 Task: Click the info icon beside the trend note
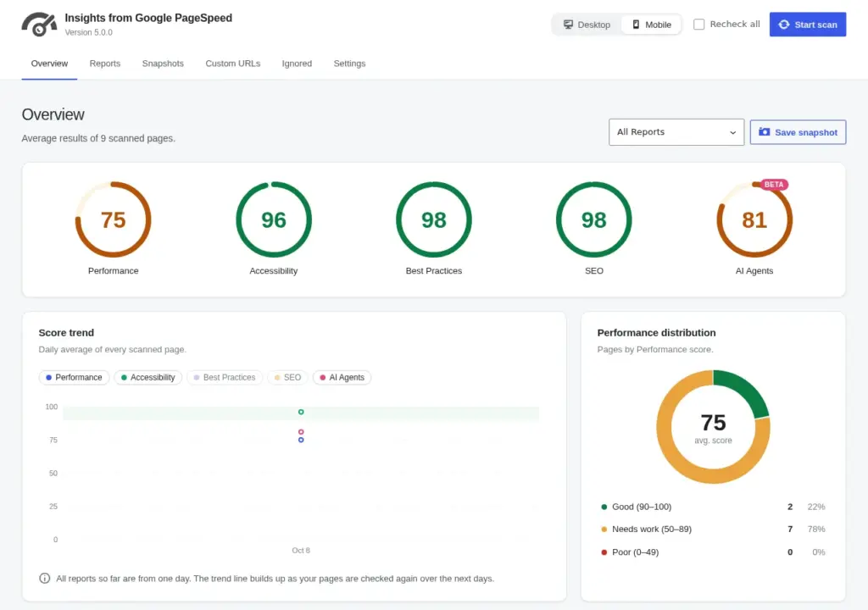click(x=44, y=579)
